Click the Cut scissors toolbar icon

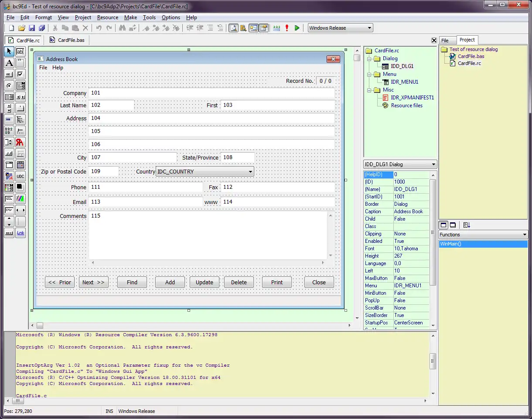point(55,28)
